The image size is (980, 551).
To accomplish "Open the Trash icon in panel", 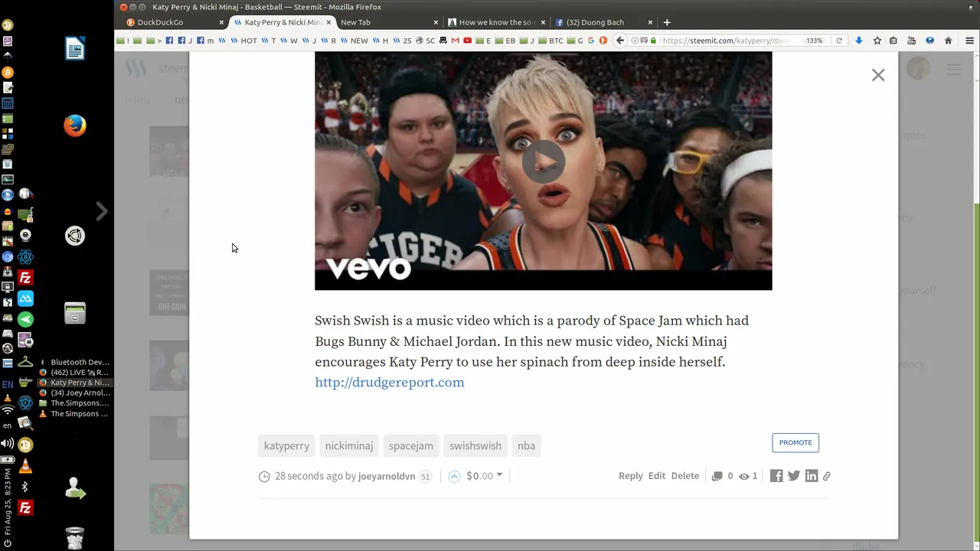I will [x=75, y=538].
